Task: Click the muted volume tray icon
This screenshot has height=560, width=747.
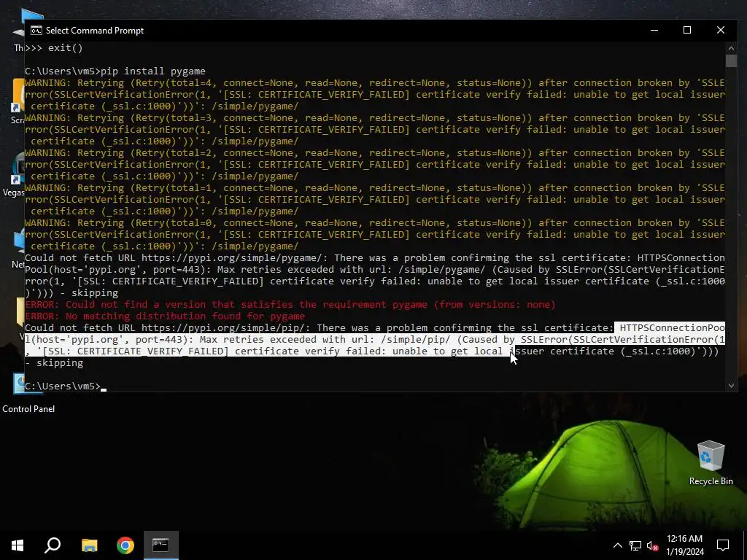Action: [x=652, y=545]
